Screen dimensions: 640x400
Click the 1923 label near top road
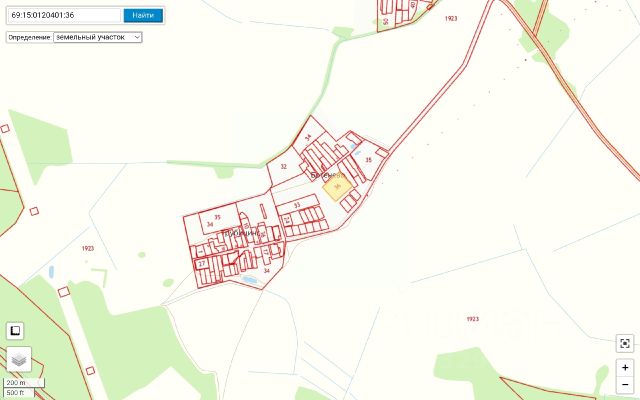[x=451, y=18]
